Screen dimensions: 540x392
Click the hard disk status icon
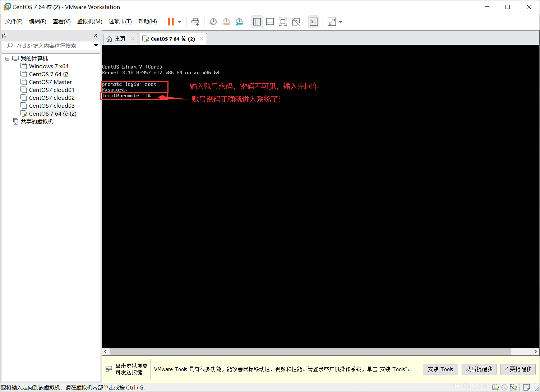coord(495,387)
